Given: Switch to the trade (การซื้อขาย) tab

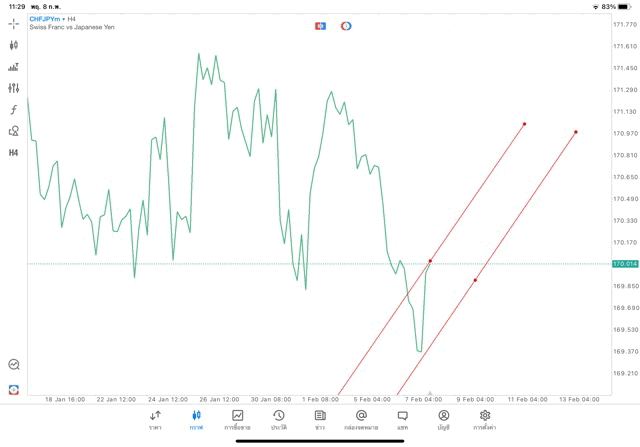Looking at the screenshot, I should click(x=238, y=420).
